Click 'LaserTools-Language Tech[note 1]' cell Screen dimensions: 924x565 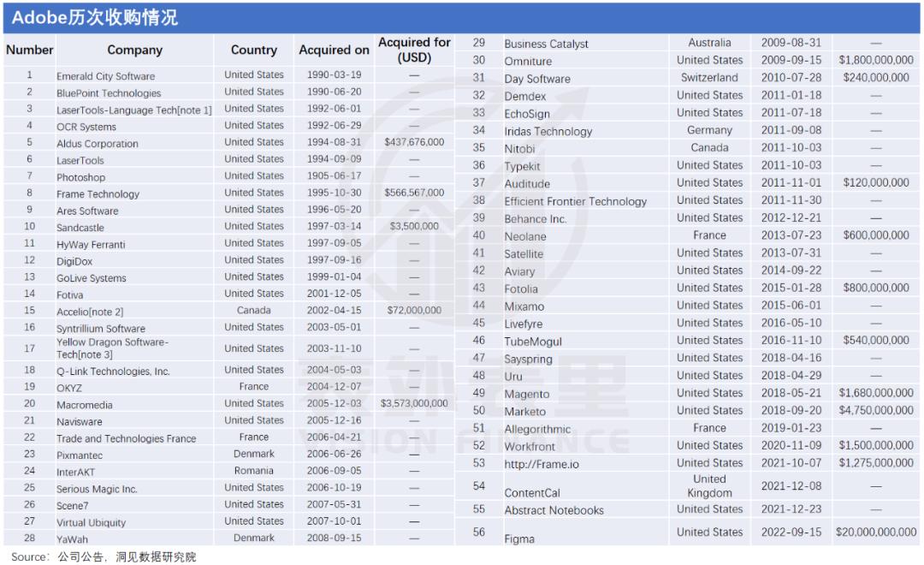[x=133, y=110]
